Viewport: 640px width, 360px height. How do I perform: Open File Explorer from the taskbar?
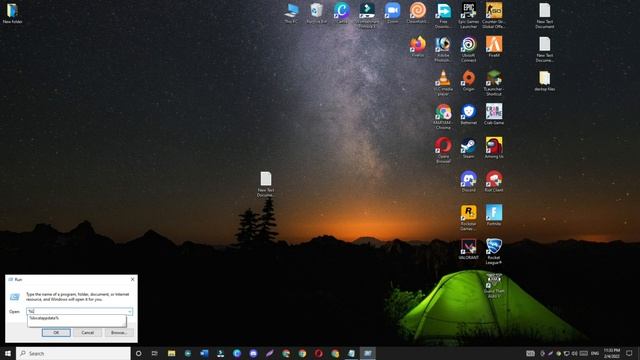pyautogui.click(x=171, y=353)
